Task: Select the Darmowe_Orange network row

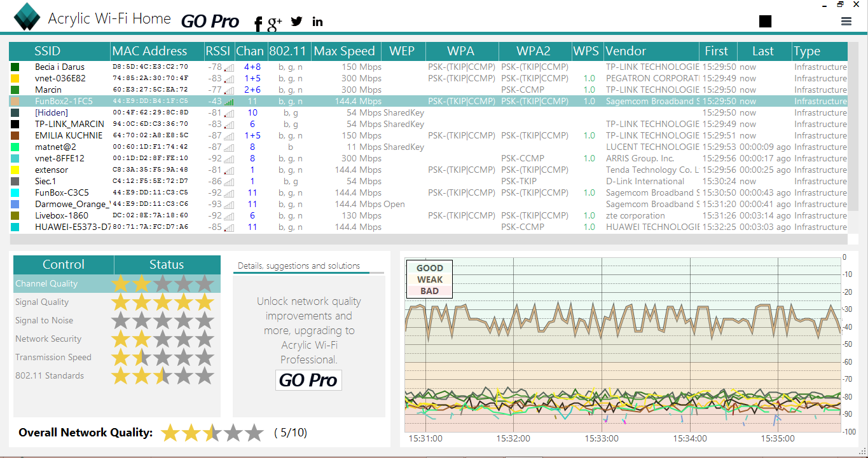Action: 429,204
